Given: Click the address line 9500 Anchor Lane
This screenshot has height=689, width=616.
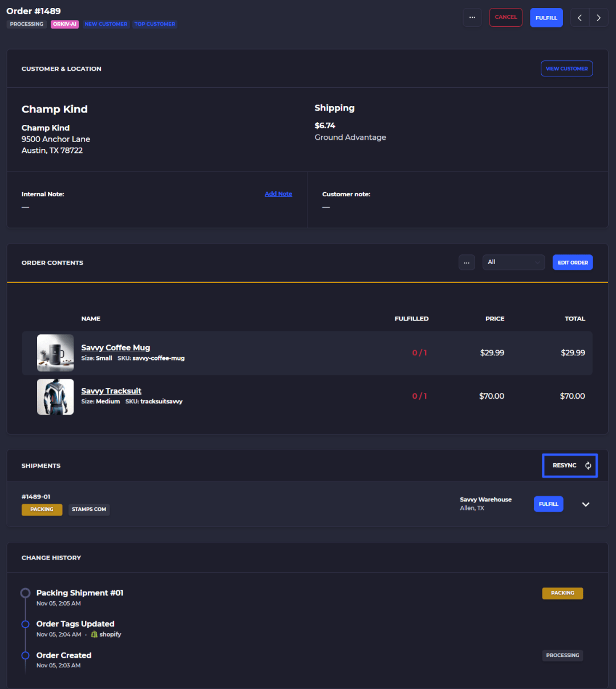Looking at the screenshot, I should coord(56,139).
